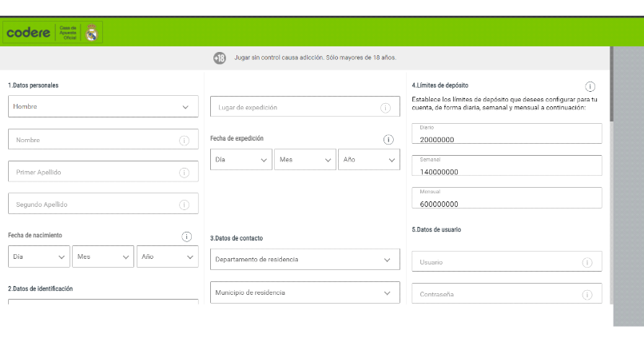This screenshot has width=644, height=342.
Task: Show info for the Contraseña field
Action: pyautogui.click(x=587, y=294)
